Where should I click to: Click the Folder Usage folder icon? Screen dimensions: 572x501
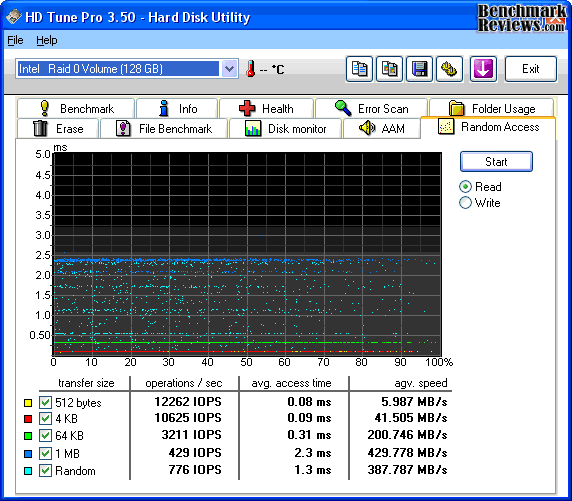click(x=456, y=108)
